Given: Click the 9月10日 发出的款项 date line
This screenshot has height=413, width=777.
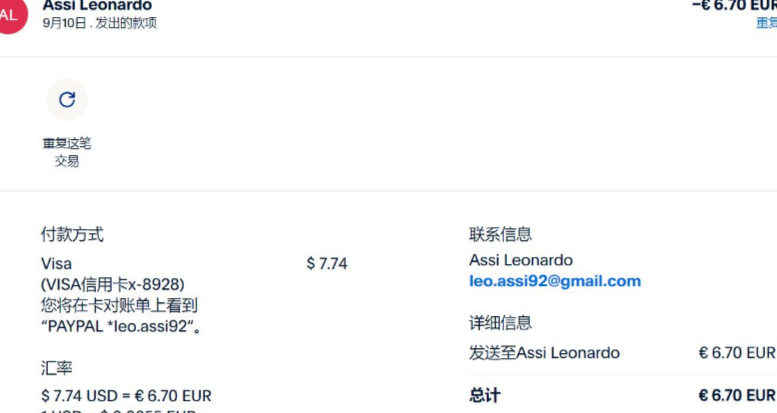Looking at the screenshot, I should click(99, 23).
